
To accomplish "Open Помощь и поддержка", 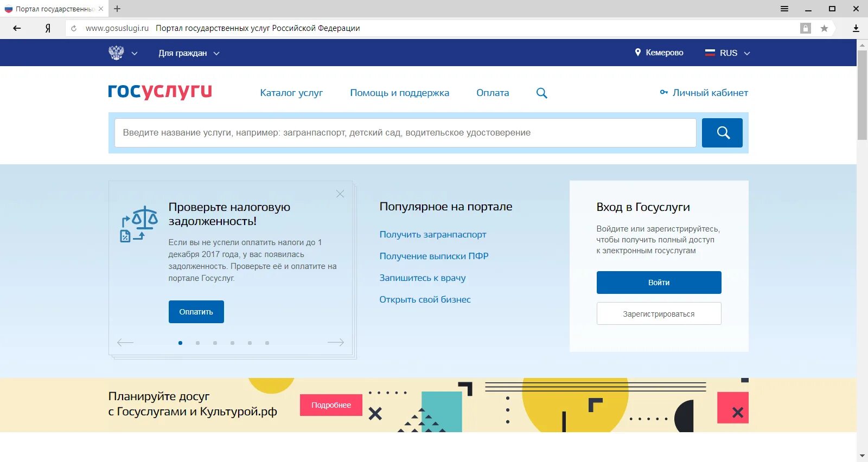I will pos(399,93).
